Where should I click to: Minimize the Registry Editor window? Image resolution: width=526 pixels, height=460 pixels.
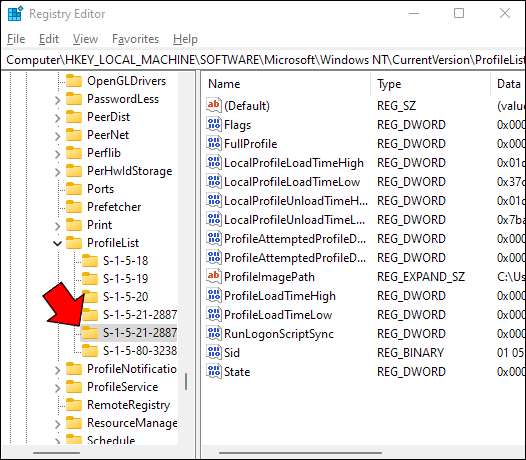click(x=414, y=13)
